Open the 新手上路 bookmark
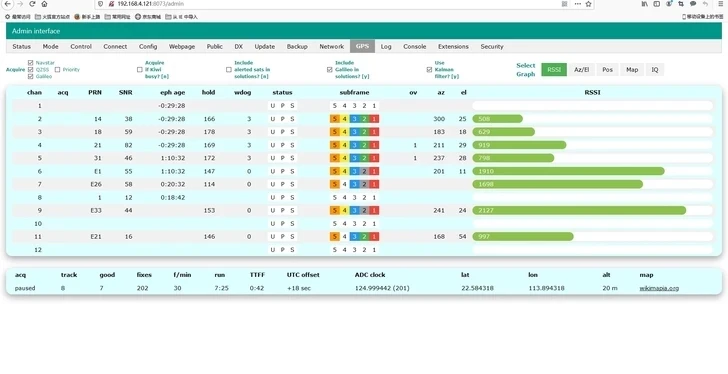The height and width of the screenshot is (374, 728). tap(87, 17)
